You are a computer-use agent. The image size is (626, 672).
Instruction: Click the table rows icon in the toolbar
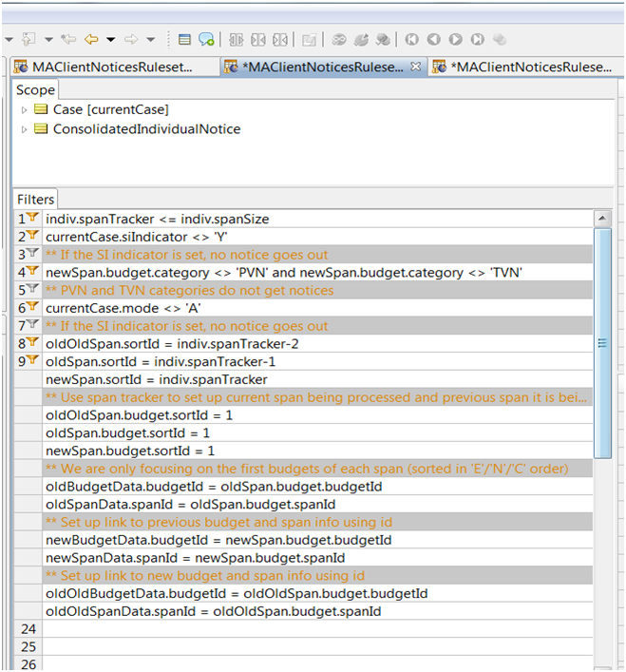coord(184,40)
